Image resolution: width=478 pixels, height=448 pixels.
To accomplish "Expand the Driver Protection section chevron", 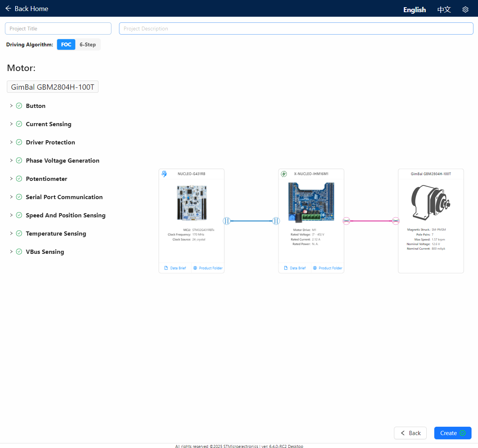I will click(x=11, y=142).
